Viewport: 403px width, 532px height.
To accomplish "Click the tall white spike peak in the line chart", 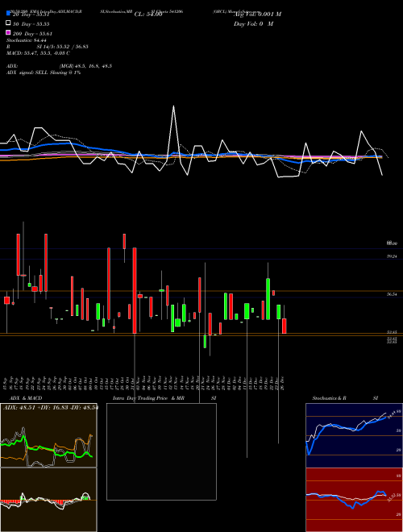I will [173, 107].
